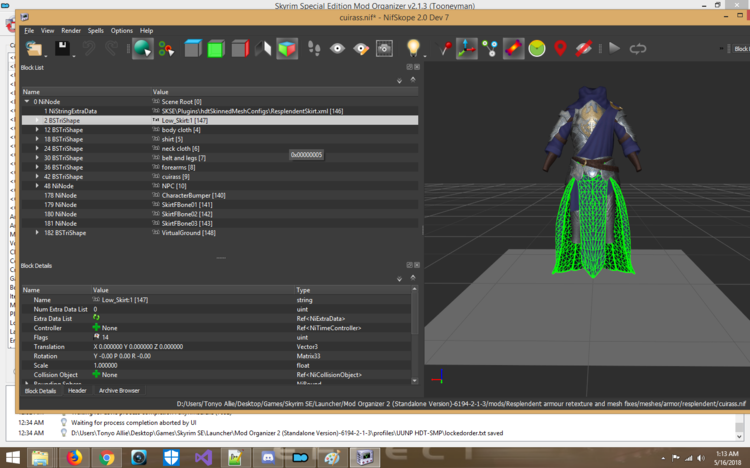
Task: Expand the 12 BSTriShape body cloth node
Action: coord(37,130)
